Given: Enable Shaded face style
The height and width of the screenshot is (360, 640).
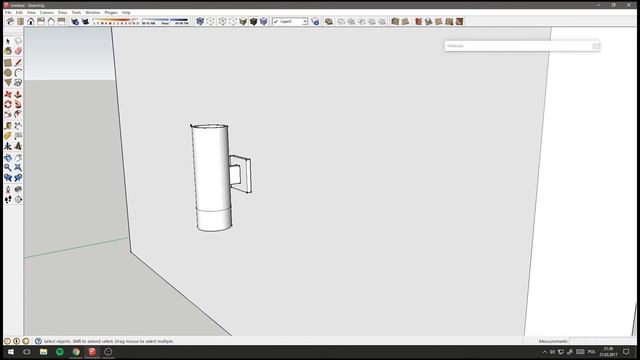Looking at the screenshot, I should point(243,21).
